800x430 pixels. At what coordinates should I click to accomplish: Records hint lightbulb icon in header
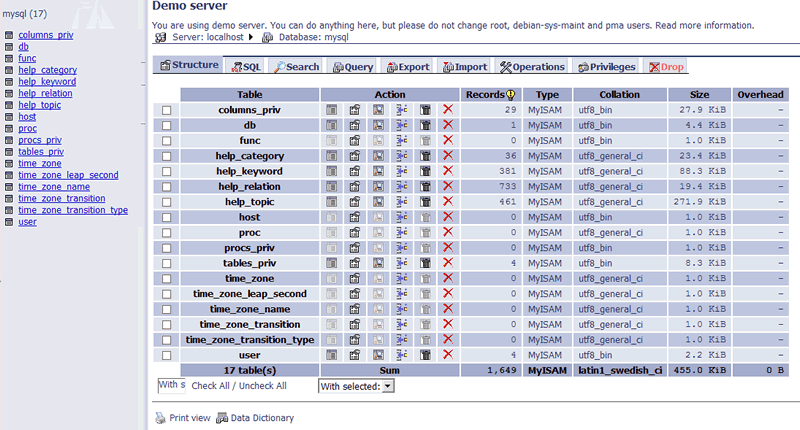(510, 94)
